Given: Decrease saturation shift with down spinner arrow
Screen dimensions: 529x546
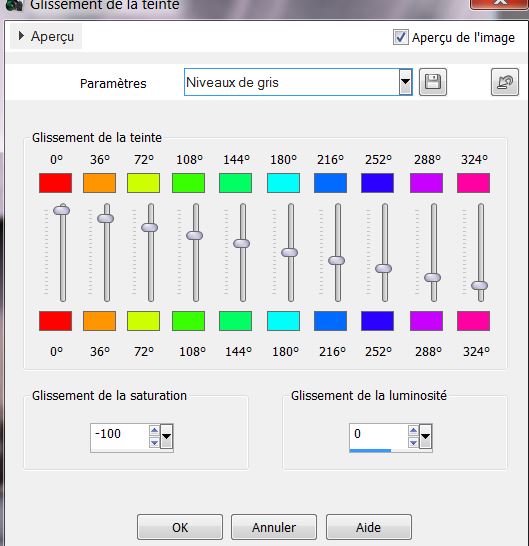Looking at the screenshot, I should point(154,443).
